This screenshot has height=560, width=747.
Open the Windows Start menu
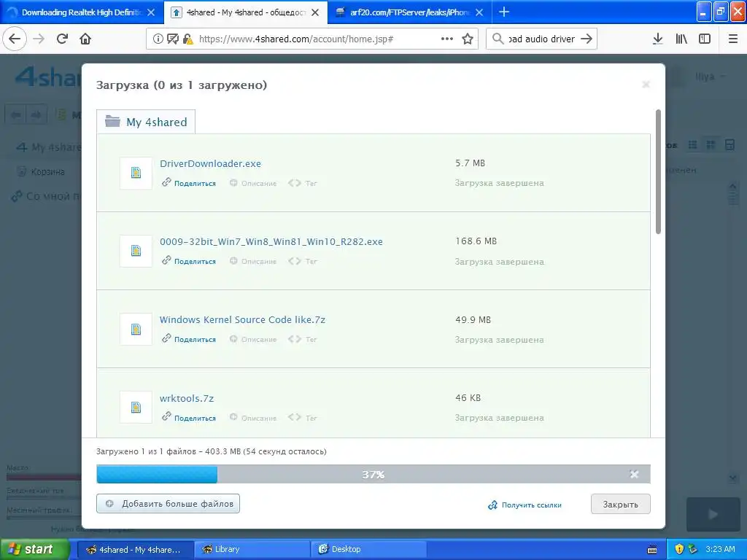click(x=35, y=549)
